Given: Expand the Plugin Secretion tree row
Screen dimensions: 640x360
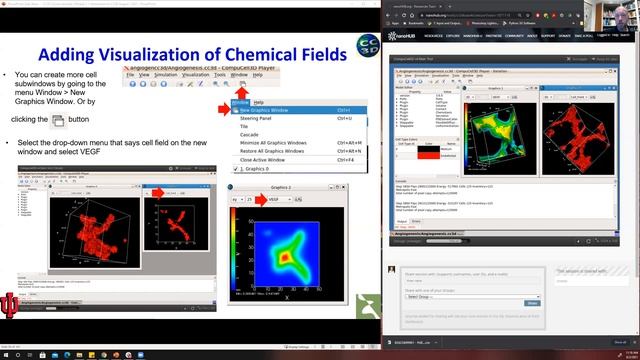Looking at the screenshot, I should [396, 116].
